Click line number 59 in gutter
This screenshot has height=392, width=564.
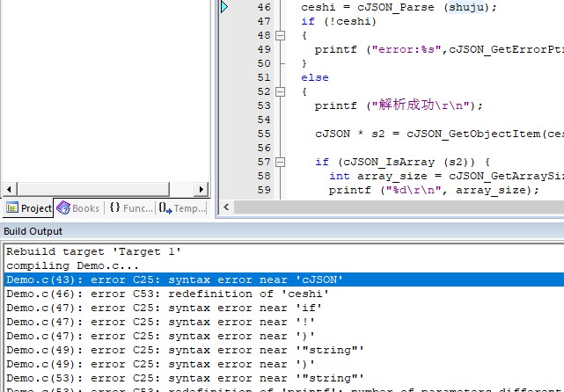pos(264,190)
